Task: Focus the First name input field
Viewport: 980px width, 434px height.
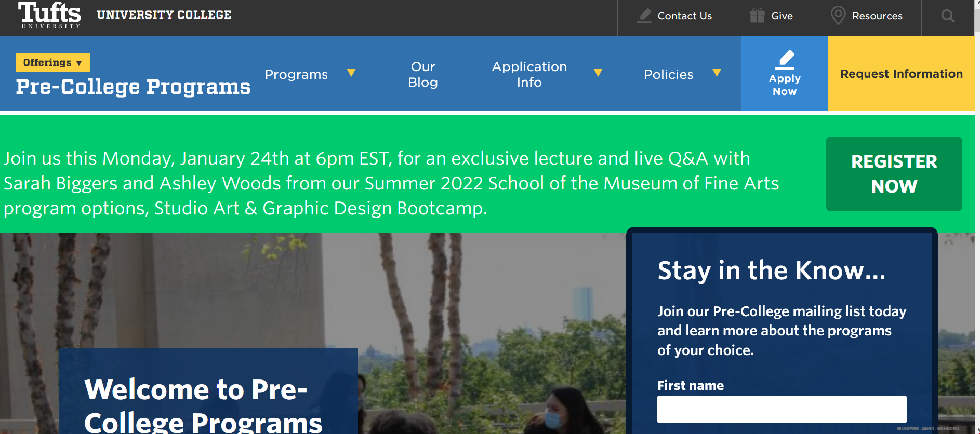Action: point(782,409)
